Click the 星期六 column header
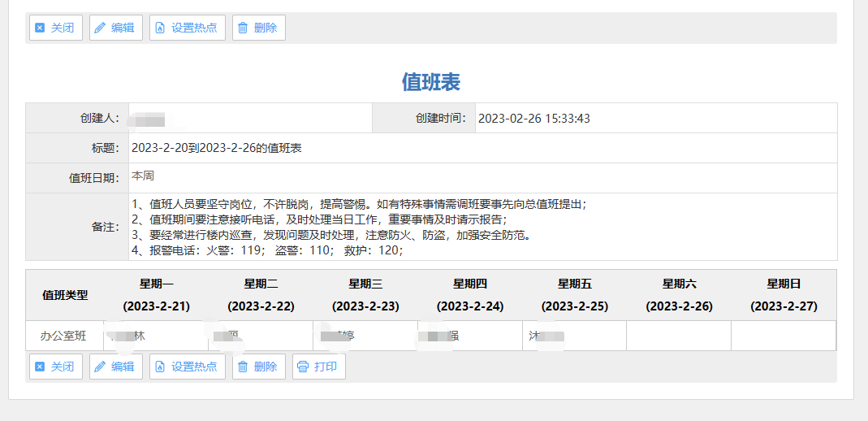 click(x=680, y=284)
